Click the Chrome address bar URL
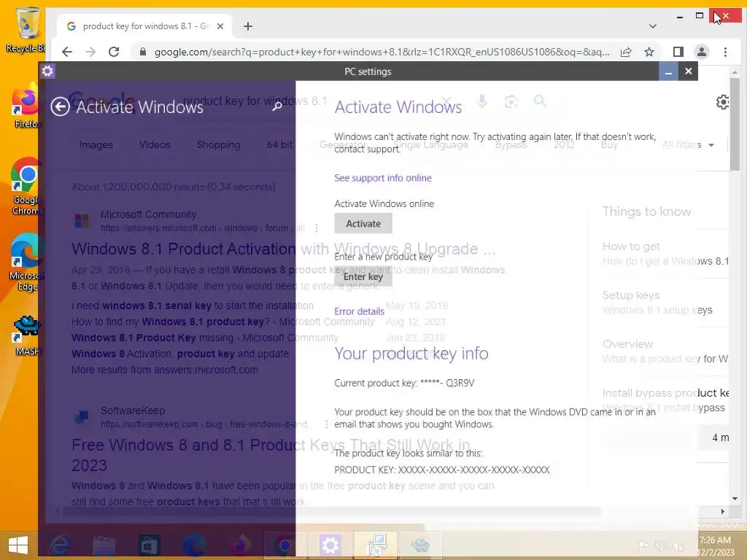This screenshot has width=747, height=560. pos(381,52)
